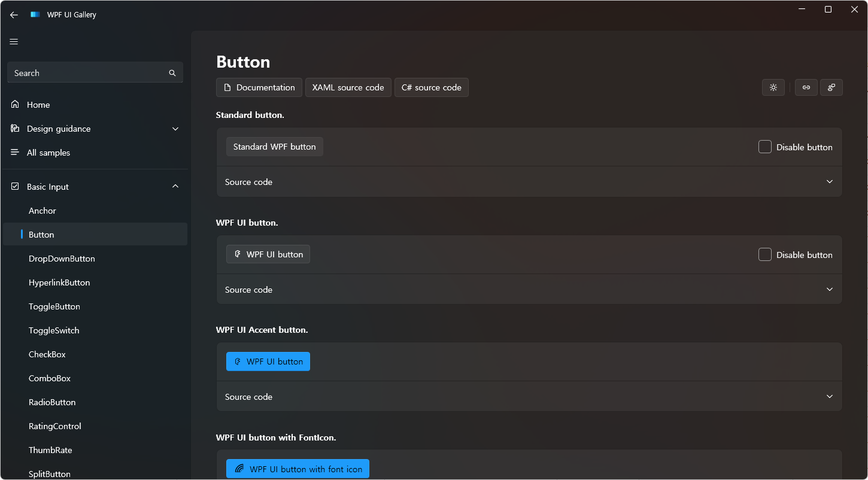Click into the Search box
The width and height of the screenshot is (868, 480).
click(x=95, y=73)
